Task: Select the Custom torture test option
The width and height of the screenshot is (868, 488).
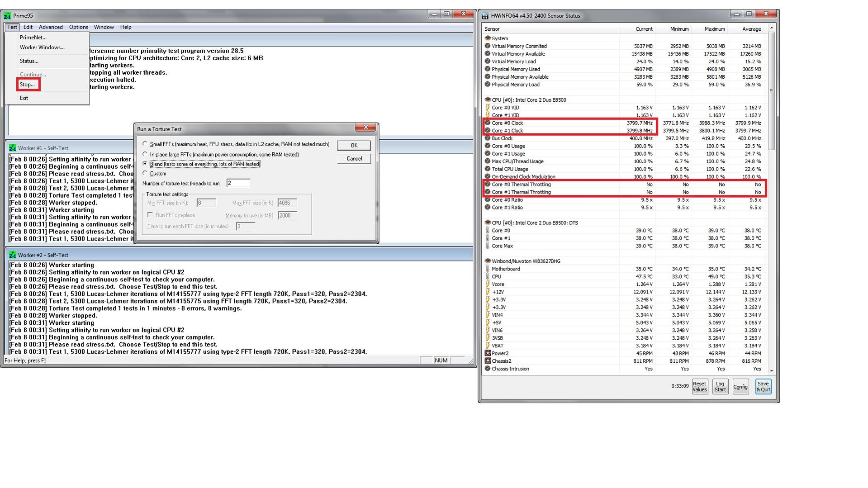Action: pos(145,173)
